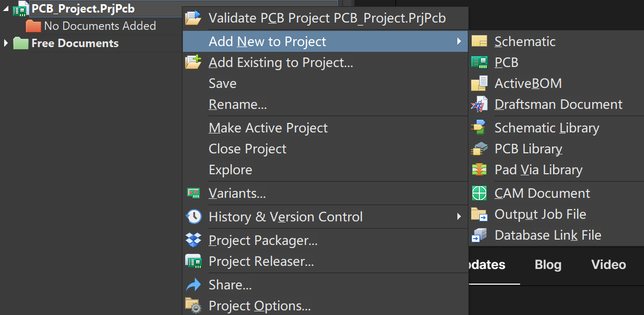Click the clock icon for History & Version Control
The width and height of the screenshot is (644, 315).
pyautogui.click(x=193, y=217)
